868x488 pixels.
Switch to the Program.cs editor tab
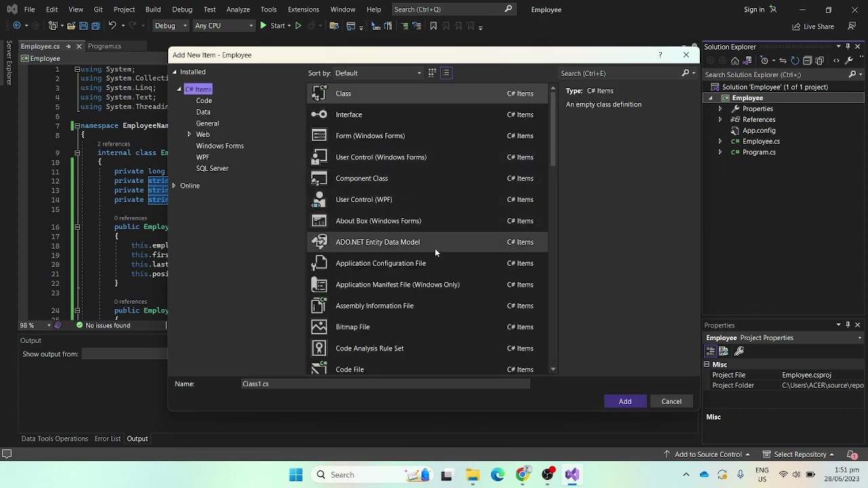pos(104,46)
